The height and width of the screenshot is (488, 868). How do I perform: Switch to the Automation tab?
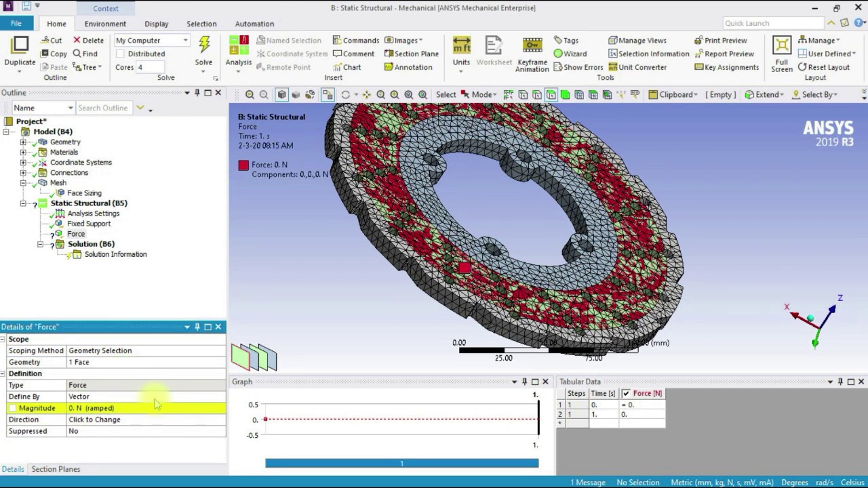pos(254,24)
